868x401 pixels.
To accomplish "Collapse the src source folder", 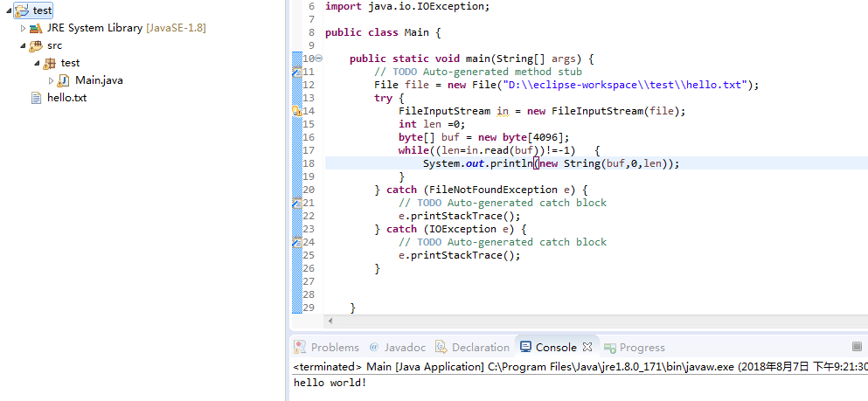I will pos(23,45).
